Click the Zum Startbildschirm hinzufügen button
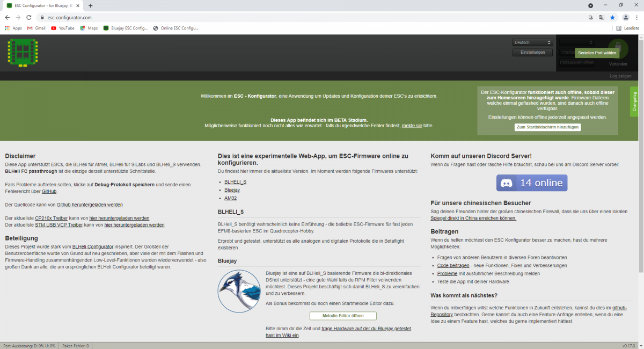644x349 pixels. pos(547,127)
